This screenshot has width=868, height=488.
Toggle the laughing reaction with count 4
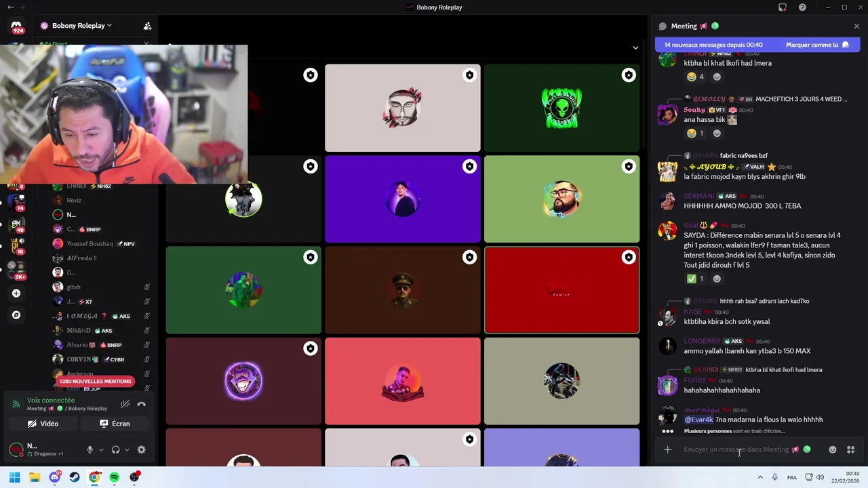pyautogui.click(x=695, y=77)
